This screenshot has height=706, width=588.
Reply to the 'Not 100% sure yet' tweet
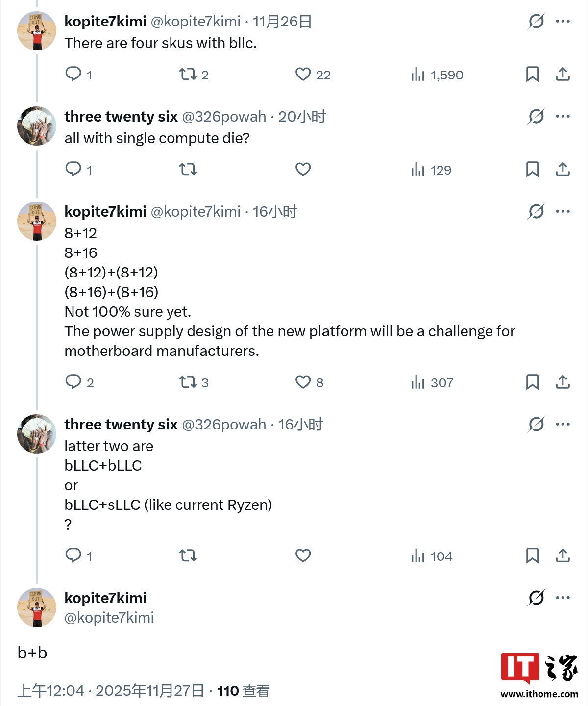(73, 382)
